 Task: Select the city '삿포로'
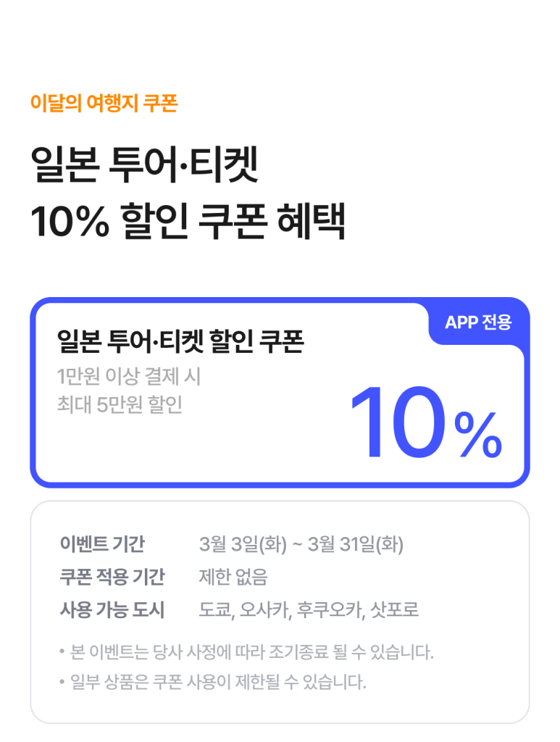coord(395,610)
